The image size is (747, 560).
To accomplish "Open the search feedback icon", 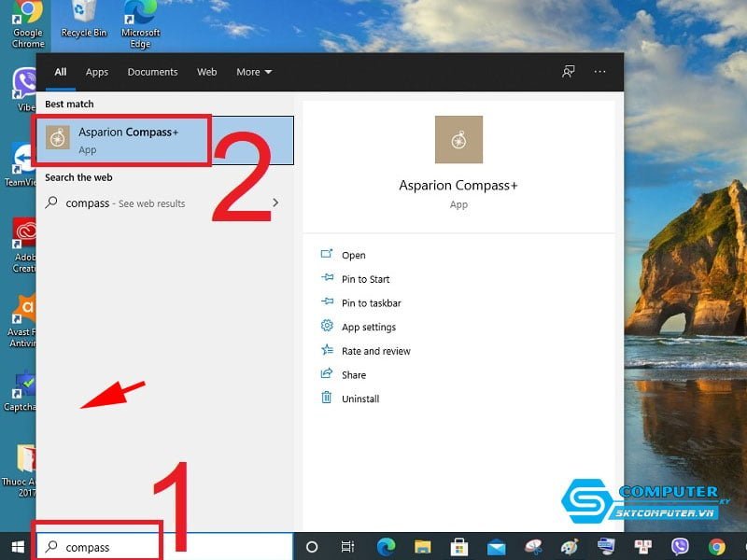I will pyautogui.click(x=568, y=72).
